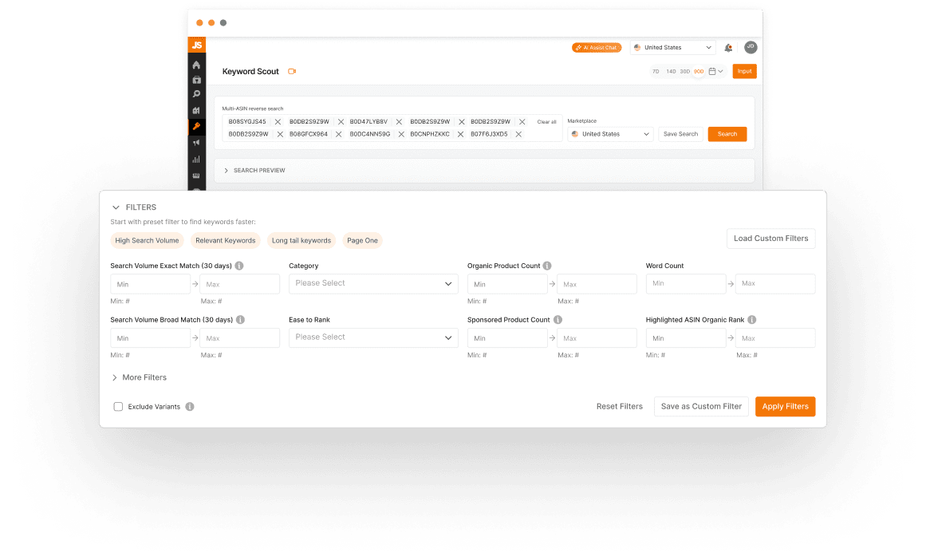Click the Save Search button
This screenshot has width=926, height=560.
680,134
